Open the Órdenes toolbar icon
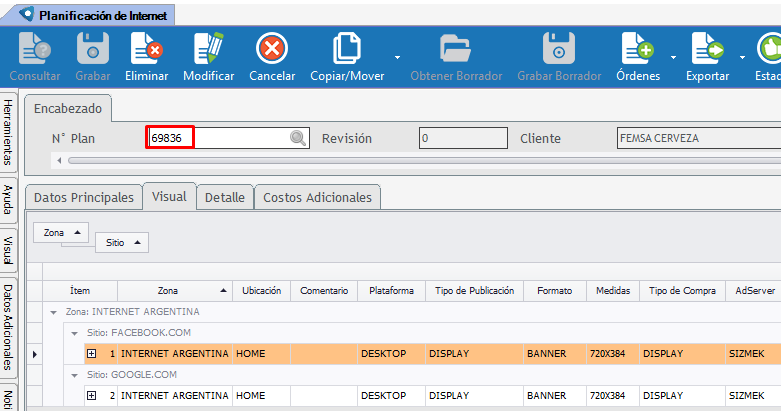This screenshot has width=781, height=411. (x=637, y=49)
